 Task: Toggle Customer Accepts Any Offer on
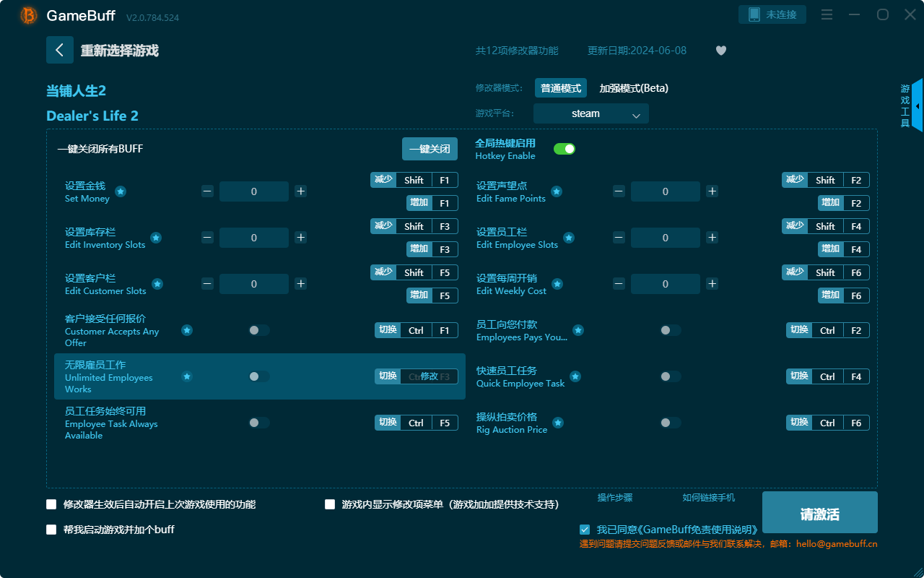(259, 330)
